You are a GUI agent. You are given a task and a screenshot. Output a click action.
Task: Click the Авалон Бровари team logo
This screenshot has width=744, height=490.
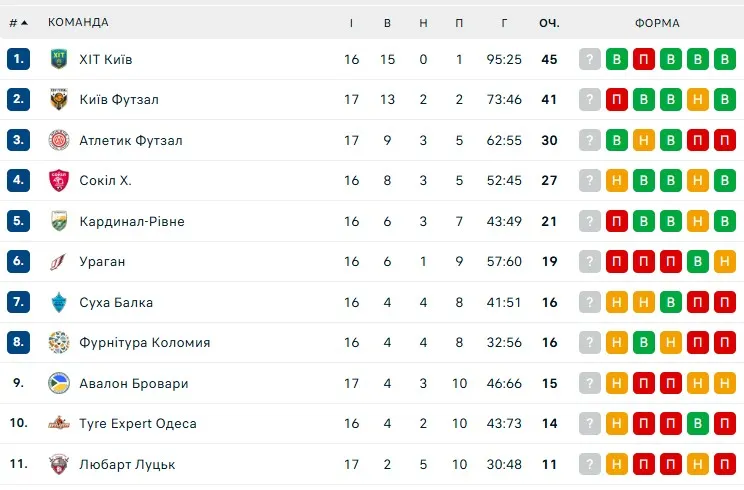point(59,383)
